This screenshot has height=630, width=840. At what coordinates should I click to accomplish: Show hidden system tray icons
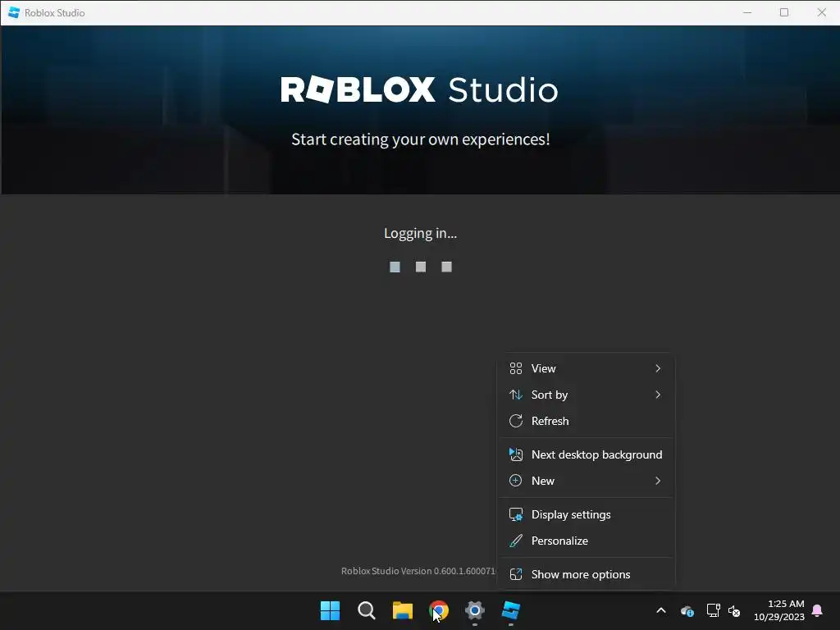tap(661, 610)
